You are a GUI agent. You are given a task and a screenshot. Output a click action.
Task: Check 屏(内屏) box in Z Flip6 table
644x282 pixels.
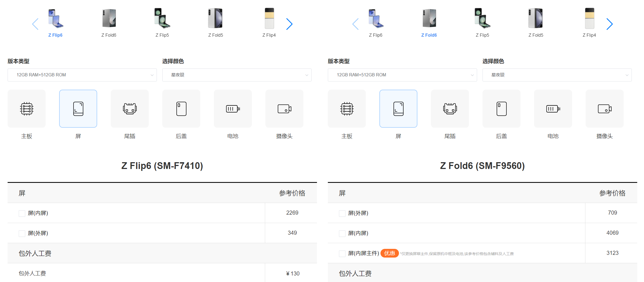(x=22, y=213)
